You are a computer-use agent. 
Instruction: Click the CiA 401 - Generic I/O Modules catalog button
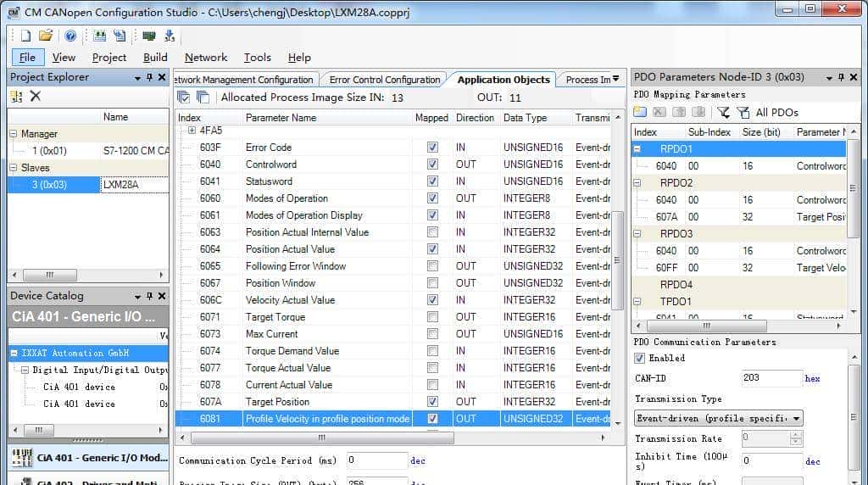click(89, 458)
